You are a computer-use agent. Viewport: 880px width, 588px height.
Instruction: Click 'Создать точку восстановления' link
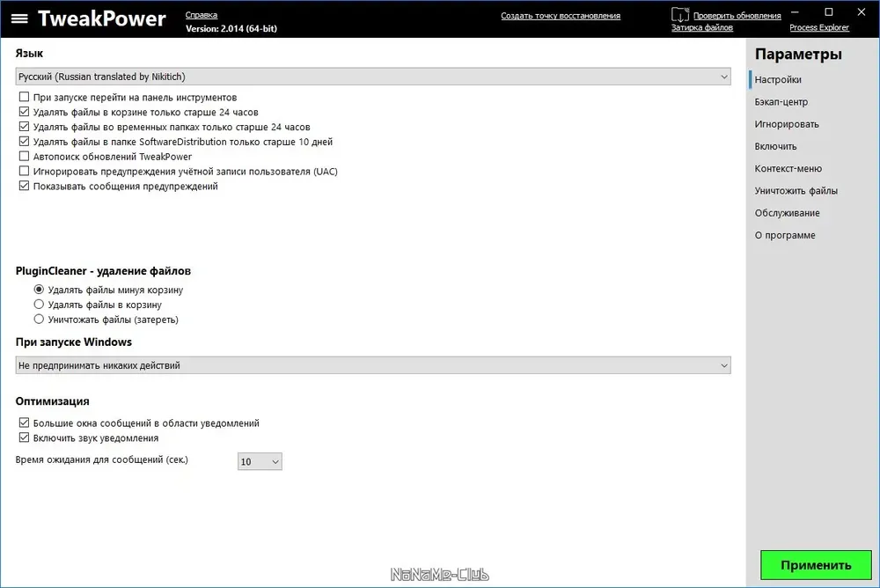561,16
